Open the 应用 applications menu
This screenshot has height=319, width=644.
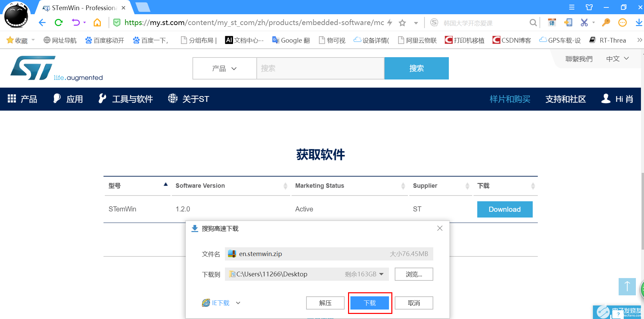coord(68,99)
